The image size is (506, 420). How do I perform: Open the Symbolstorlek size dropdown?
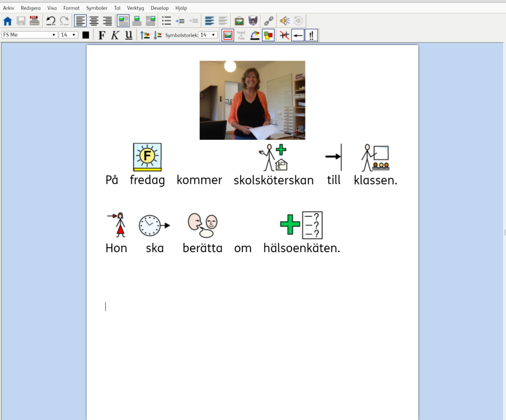click(x=208, y=34)
